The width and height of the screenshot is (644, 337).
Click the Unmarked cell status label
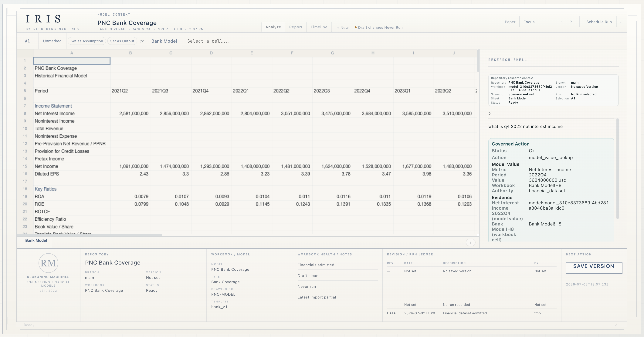click(52, 41)
